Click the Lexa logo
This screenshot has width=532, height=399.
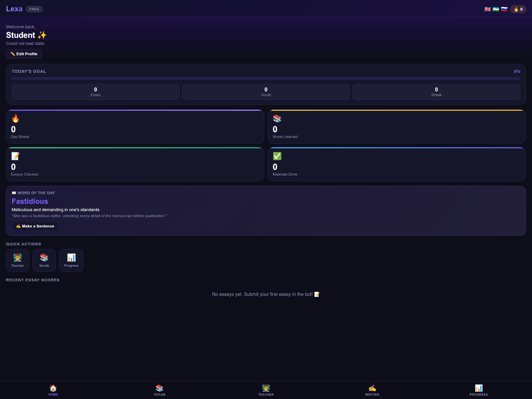point(14,9)
